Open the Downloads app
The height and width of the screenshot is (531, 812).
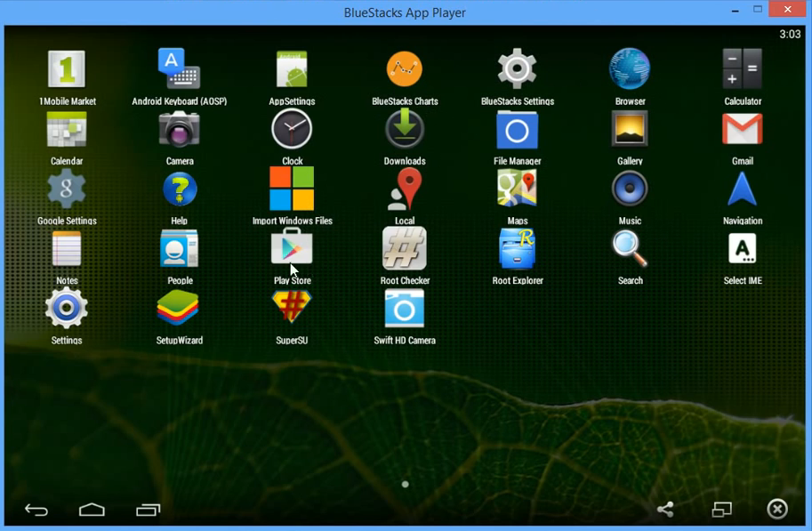coord(405,128)
